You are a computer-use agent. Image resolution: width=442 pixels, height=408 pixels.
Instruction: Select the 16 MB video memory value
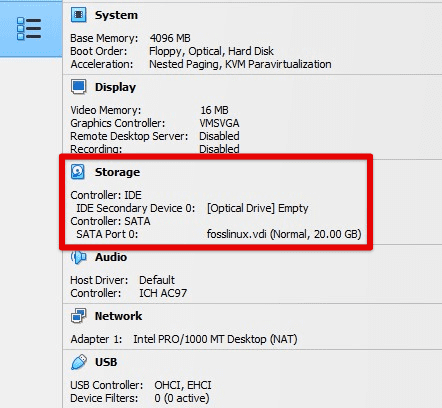[214, 110]
